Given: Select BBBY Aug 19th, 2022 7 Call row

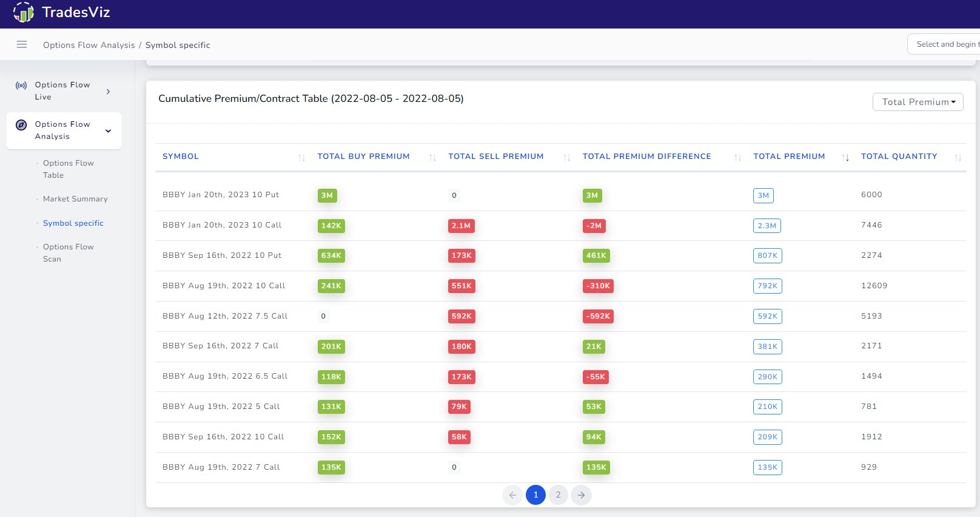Looking at the screenshot, I should pos(560,467).
